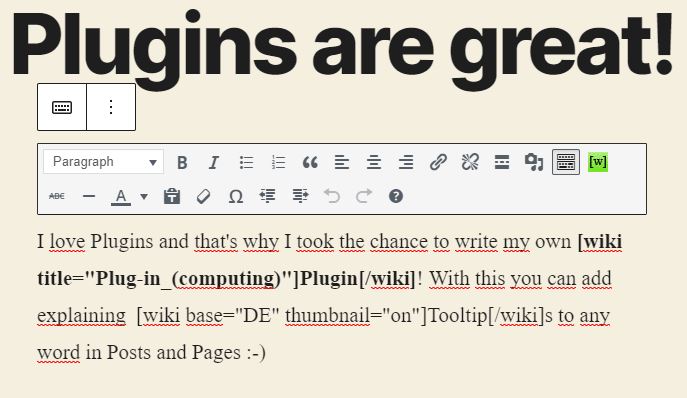The width and height of the screenshot is (687, 398).
Task: Remove link with unlink icon
Action: point(470,162)
